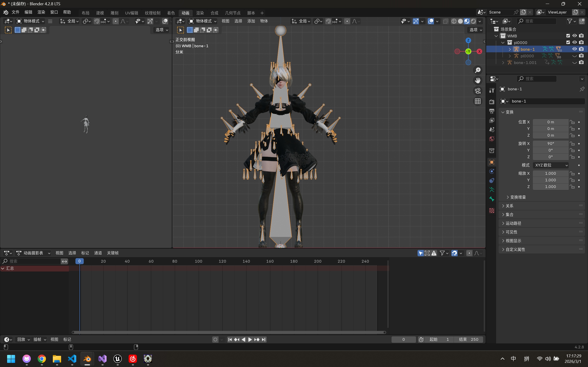Image resolution: width=588 pixels, height=367 pixels.
Task: Open the Render menu in top bar
Action: coord(41,12)
